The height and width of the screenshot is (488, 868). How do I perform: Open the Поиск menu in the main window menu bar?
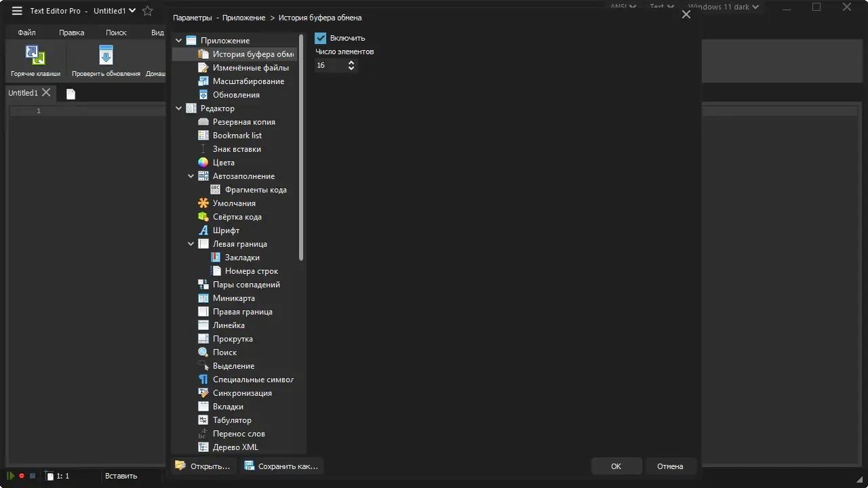(116, 33)
